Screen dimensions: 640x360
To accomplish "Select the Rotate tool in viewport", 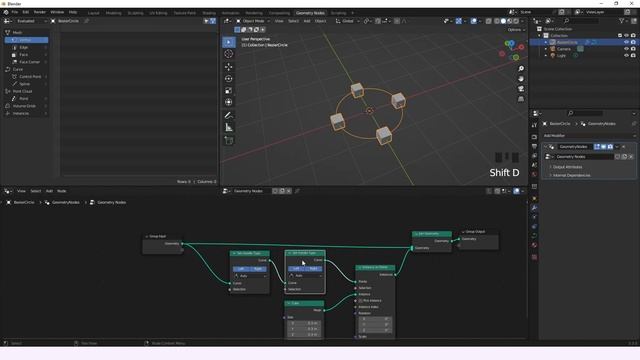I will [229, 78].
